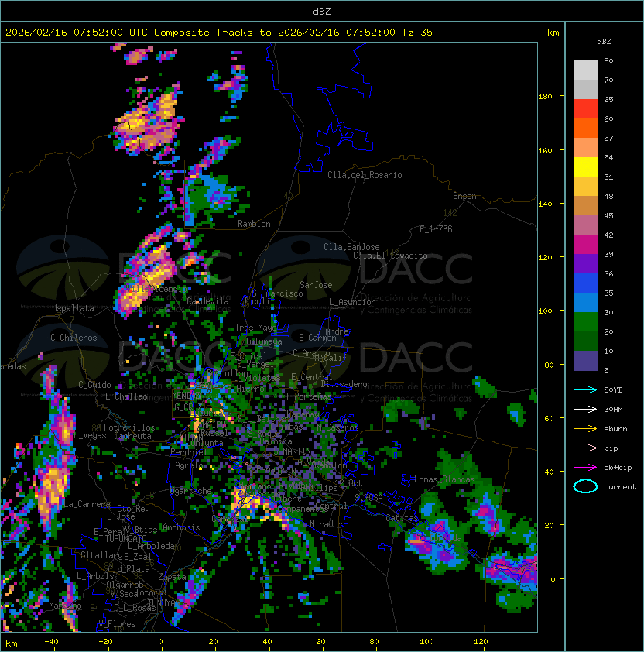The image size is (644, 652).
Task: Click the '80' value atop the dBZ scale
Action: pyautogui.click(x=608, y=60)
